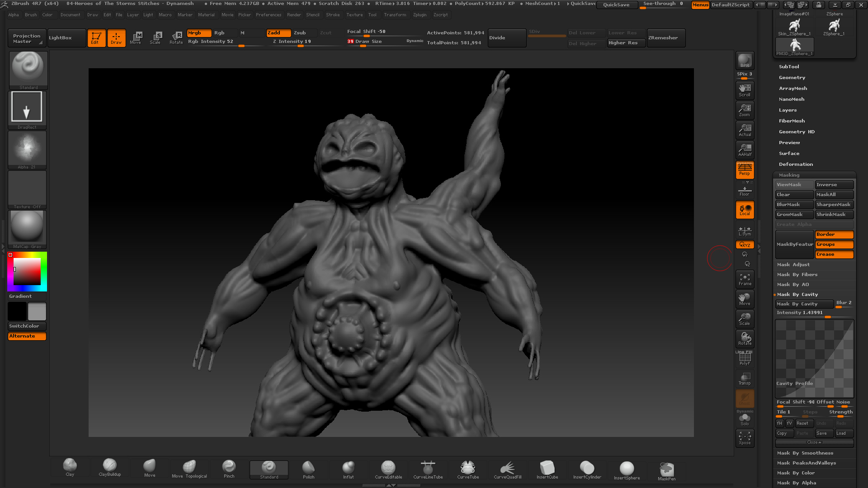Pick the InsertSphere brush
The width and height of the screenshot is (868, 488).
[627, 469]
